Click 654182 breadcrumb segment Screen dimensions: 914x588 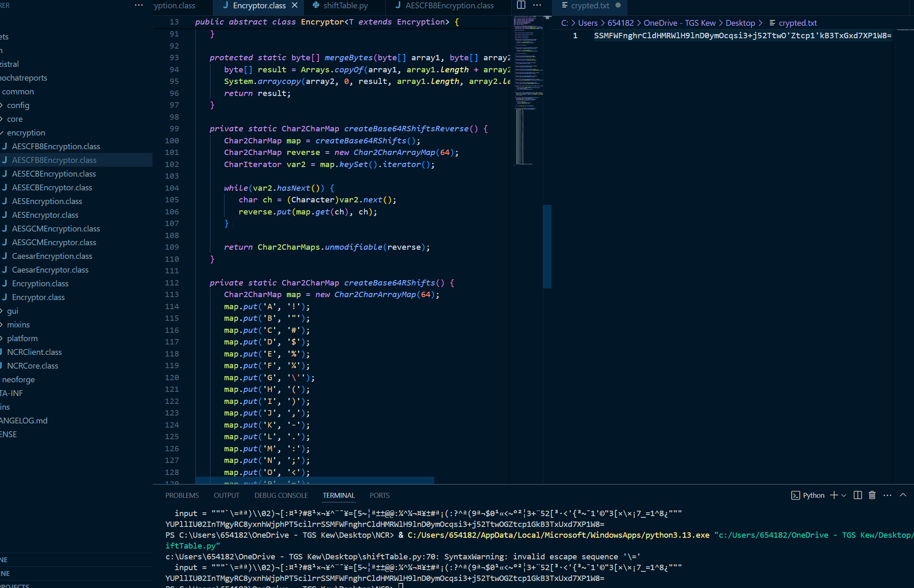[x=620, y=23]
